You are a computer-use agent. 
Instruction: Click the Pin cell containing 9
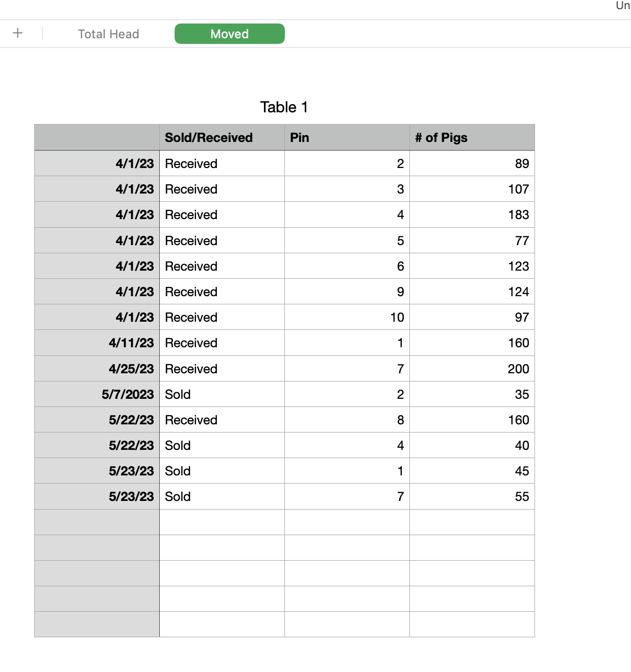pyautogui.click(x=347, y=292)
